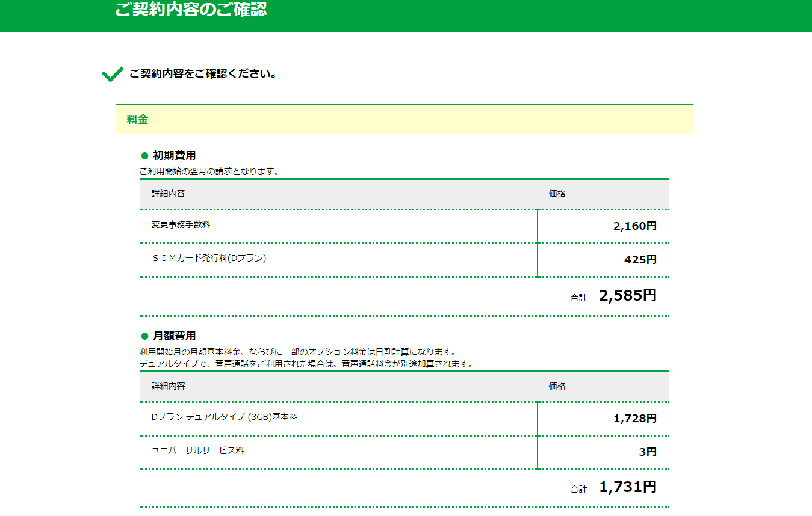
Task: Click the 425円 price value
Action: point(640,260)
